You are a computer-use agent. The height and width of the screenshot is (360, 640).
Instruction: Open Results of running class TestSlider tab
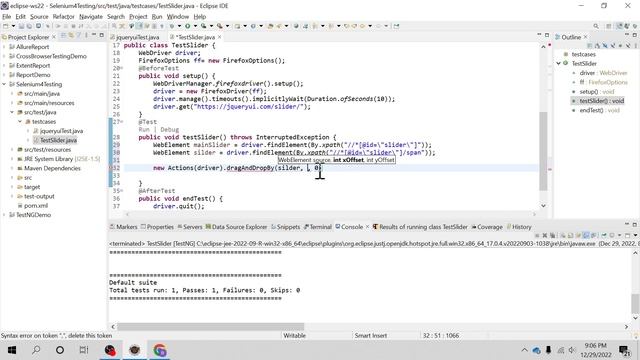(420, 227)
